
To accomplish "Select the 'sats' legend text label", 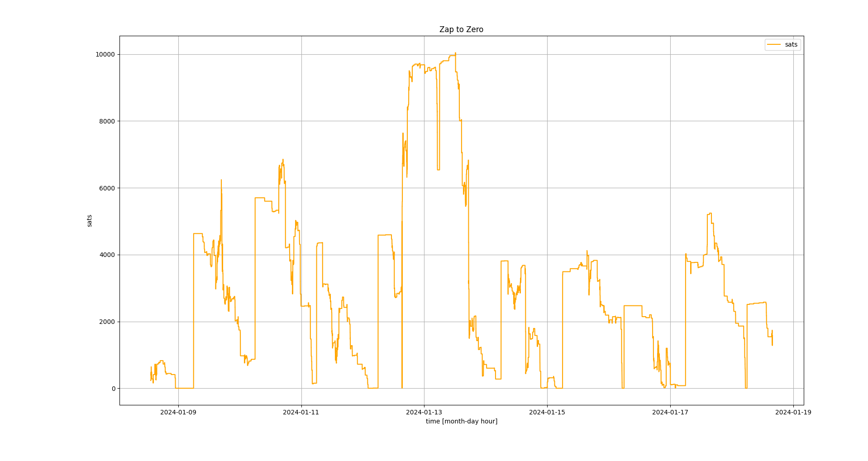I will [x=791, y=44].
